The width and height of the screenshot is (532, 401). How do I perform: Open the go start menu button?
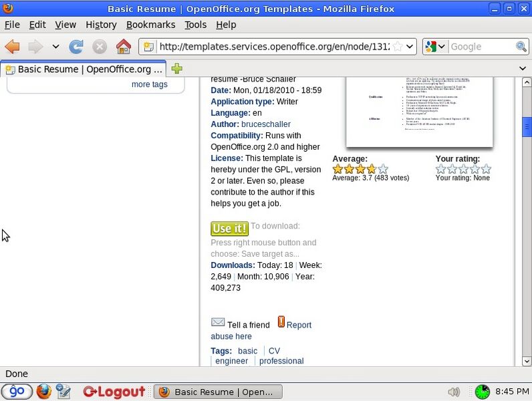coord(17,392)
